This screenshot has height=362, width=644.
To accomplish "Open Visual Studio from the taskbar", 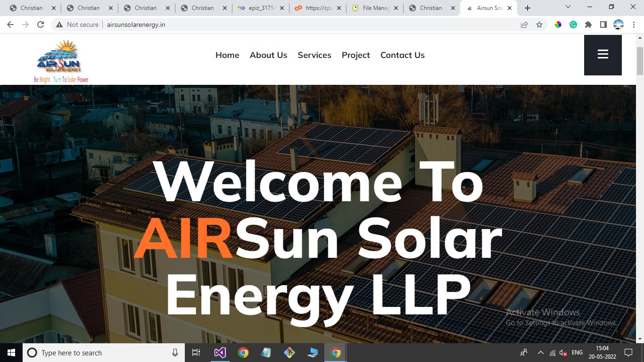I will tap(220, 353).
